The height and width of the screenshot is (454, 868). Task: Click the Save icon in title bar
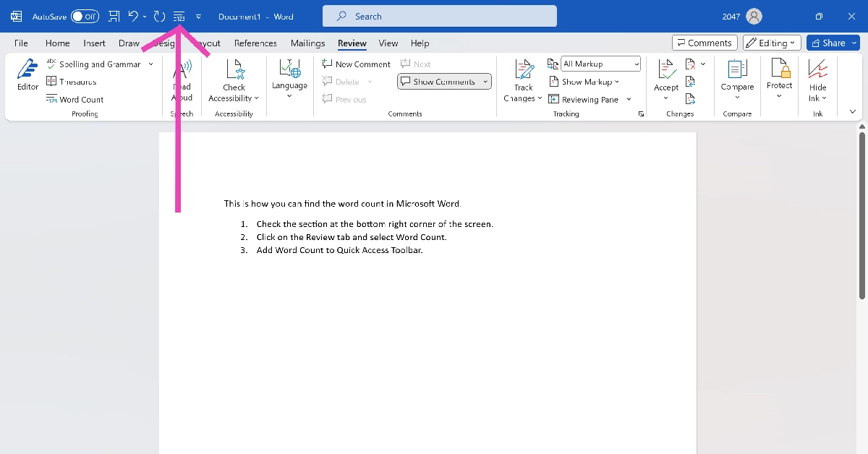click(x=114, y=16)
